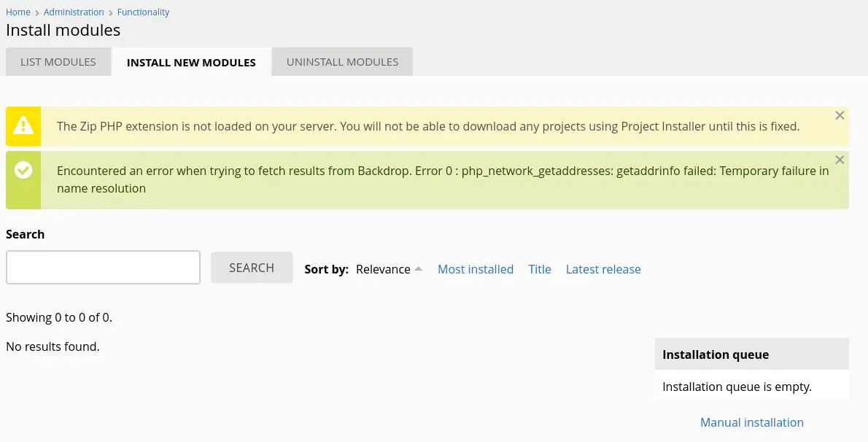Click the yellow warning triangle icon
This screenshot has height=442, width=868.
[x=23, y=126]
